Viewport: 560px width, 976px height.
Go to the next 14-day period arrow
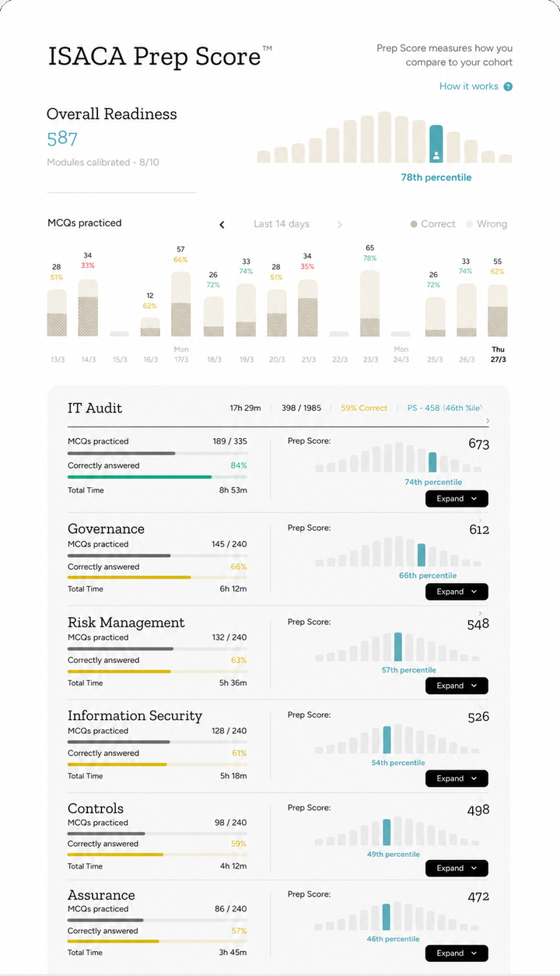pyautogui.click(x=339, y=224)
